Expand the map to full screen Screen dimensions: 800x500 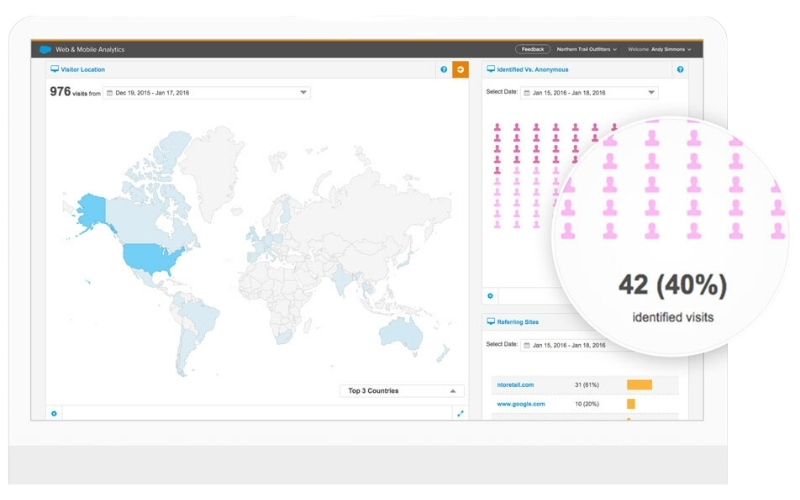tap(460, 413)
